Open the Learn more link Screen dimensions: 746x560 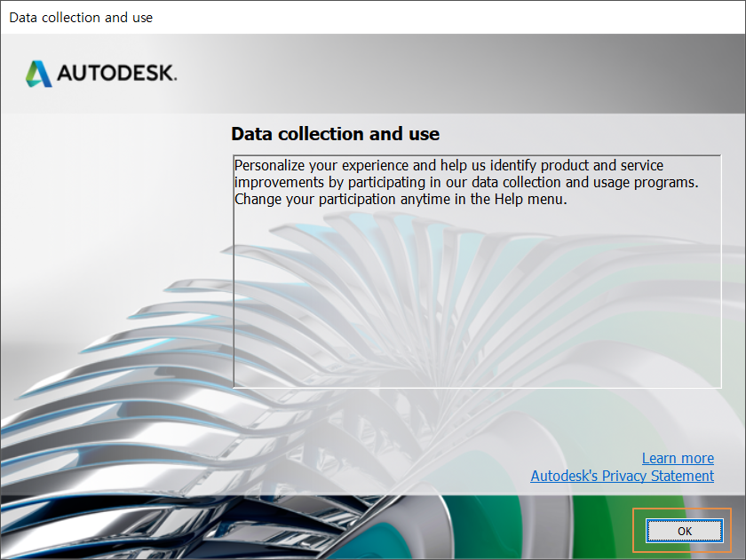pyautogui.click(x=678, y=458)
